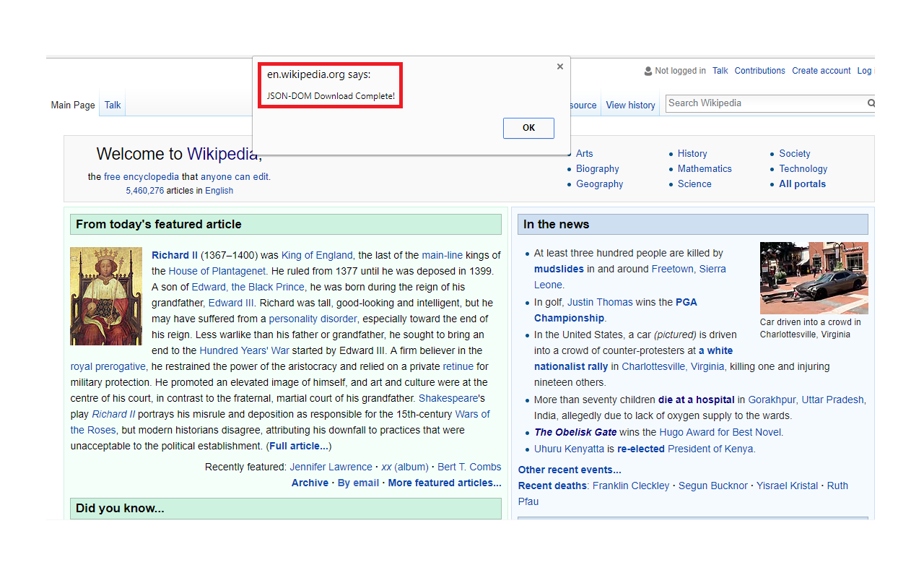Open the Jennifer Lawrence link
The width and height of the screenshot is (924, 578).
coord(331,467)
